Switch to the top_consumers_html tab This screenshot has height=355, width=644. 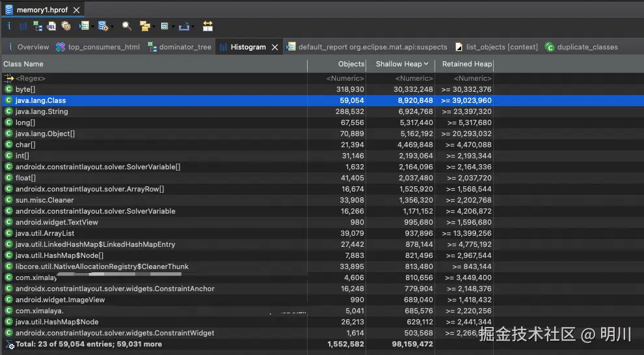click(103, 47)
